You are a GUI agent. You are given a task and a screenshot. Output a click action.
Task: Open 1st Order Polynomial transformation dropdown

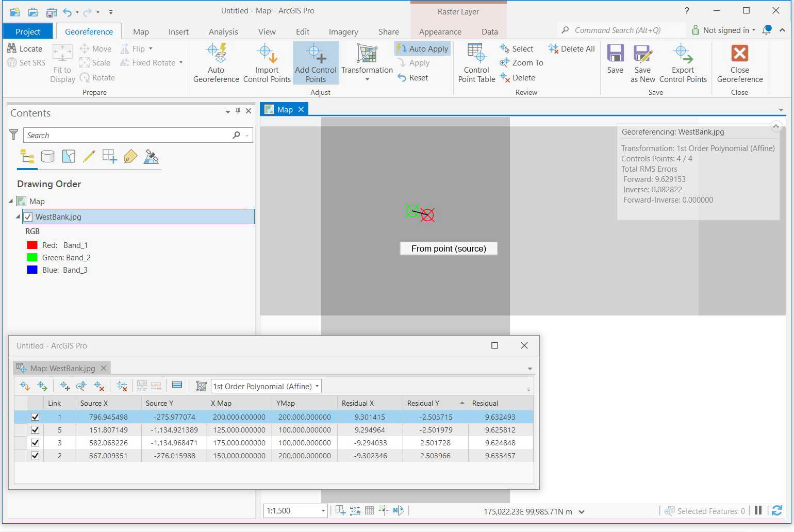266,386
